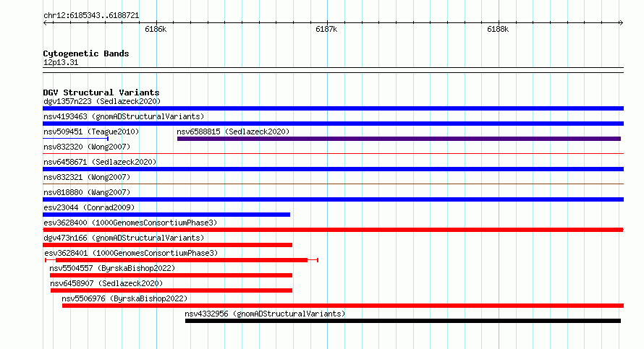Click the nsv818880 blue variant bar
Viewport: 644px width, 349px height.
pos(333,199)
